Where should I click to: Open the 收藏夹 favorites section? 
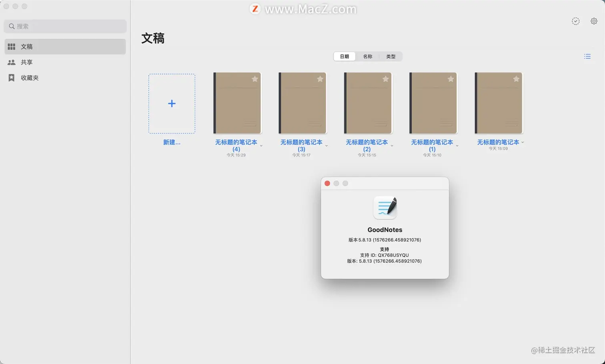click(x=65, y=78)
